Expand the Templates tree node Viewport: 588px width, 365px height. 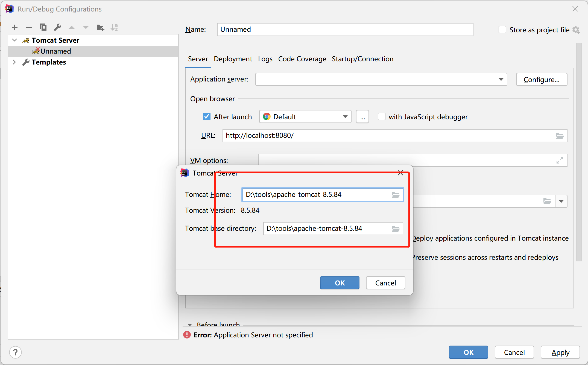(14, 62)
